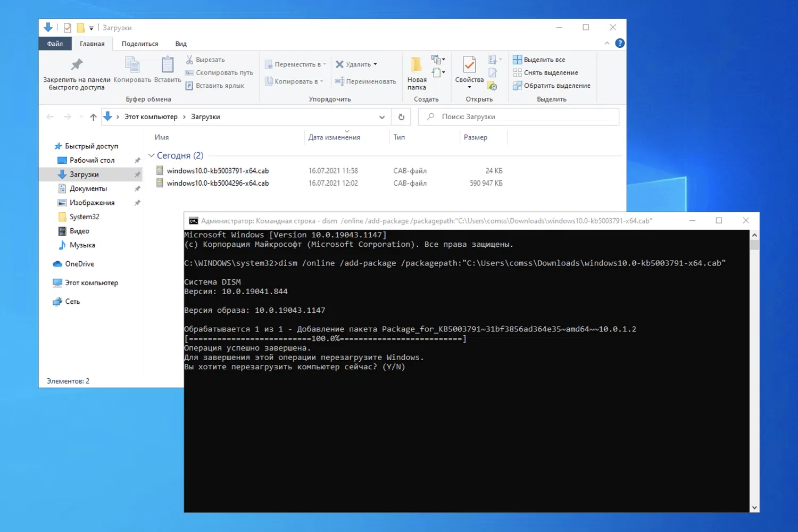
Task: Collapse the Today (2) group
Action: pyautogui.click(x=152, y=155)
